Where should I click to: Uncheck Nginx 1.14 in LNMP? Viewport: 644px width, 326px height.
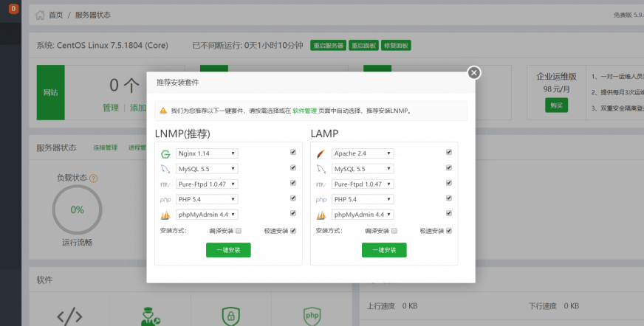(293, 152)
